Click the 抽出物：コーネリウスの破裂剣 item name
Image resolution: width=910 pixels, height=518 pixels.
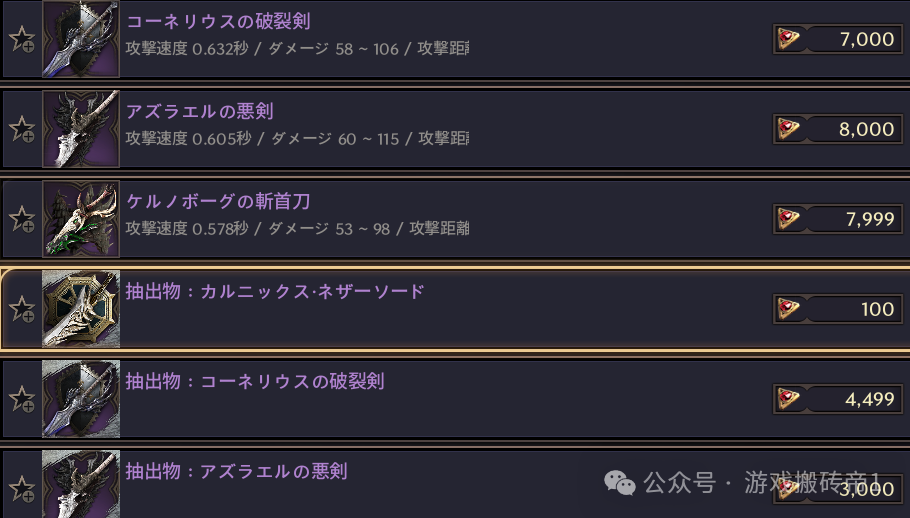tap(255, 381)
